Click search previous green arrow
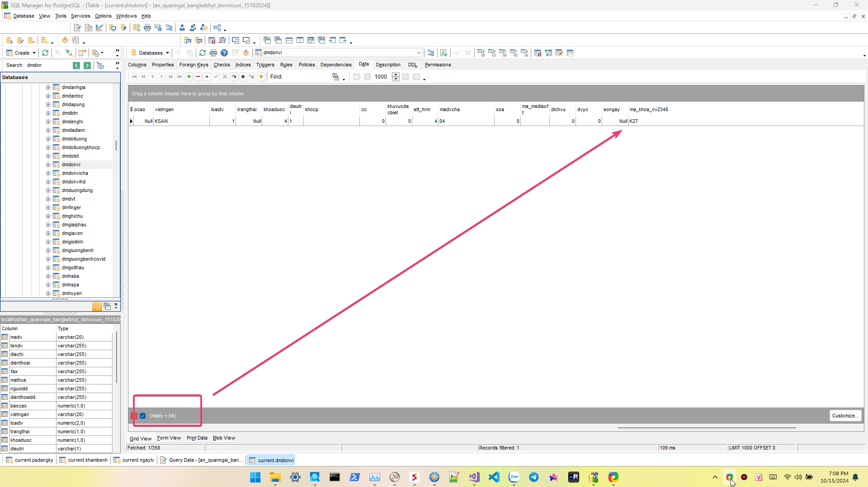The image size is (868, 487). pyautogui.click(x=76, y=66)
